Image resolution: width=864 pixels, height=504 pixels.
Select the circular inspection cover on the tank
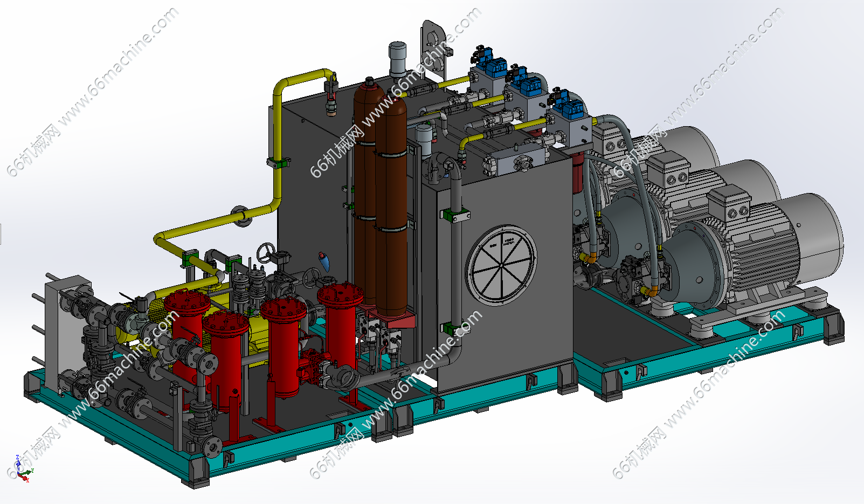(501, 265)
